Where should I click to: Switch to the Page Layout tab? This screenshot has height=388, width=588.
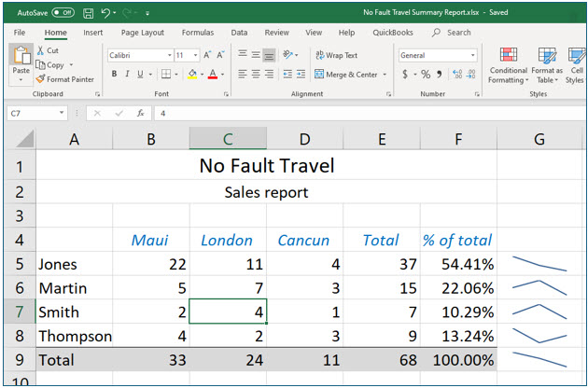[143, 33]
